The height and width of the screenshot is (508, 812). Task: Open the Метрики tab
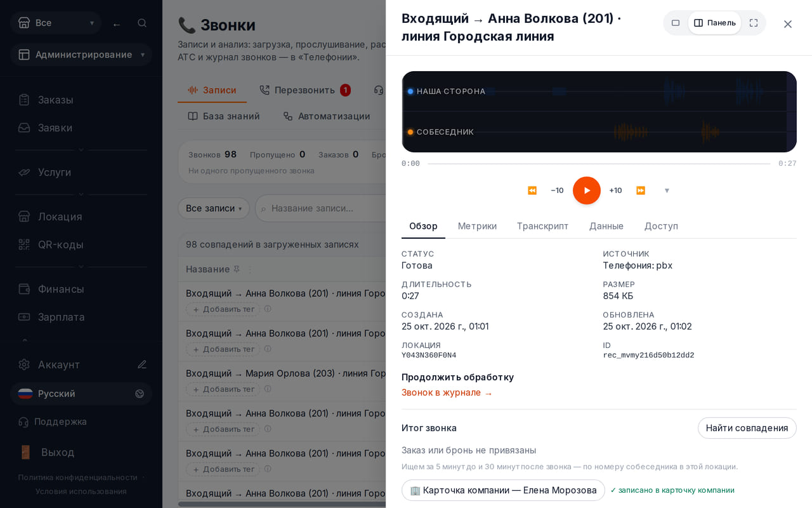point(477,226)
